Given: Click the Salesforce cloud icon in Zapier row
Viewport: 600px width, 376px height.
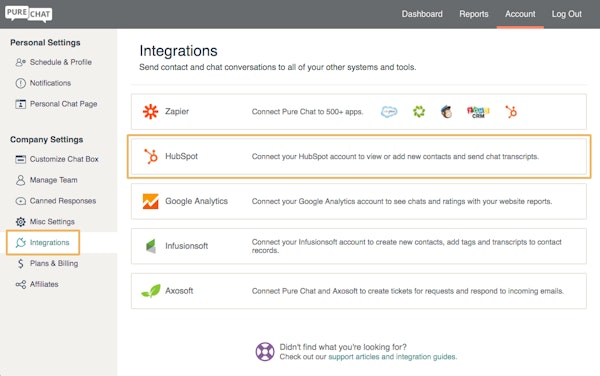Looking at the screenshot, I should click(x=389, y=112).
